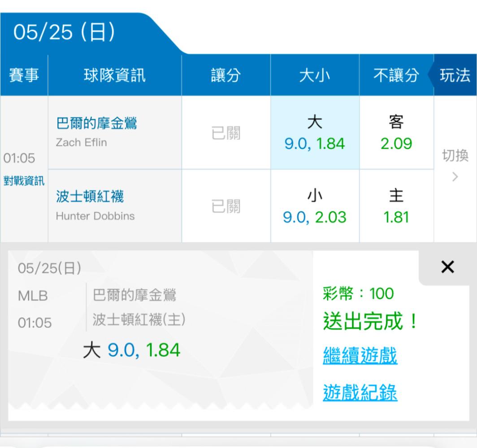This screenshot has width=477, height=448.
Task: Click the 賽事 column header
Action: (x=24, y=76)
